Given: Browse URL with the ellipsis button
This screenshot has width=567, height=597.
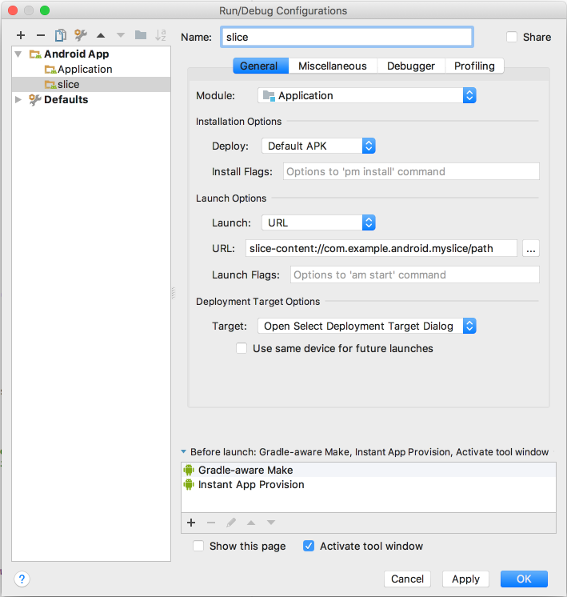Looking at the screenshot, I should [531, 248].
